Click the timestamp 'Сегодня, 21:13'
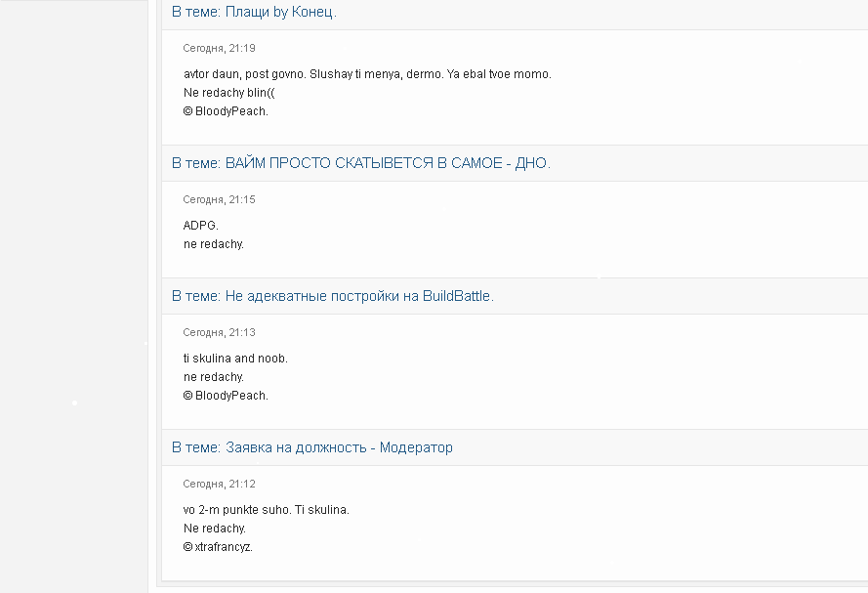868x593 pixels. (220, 332)
